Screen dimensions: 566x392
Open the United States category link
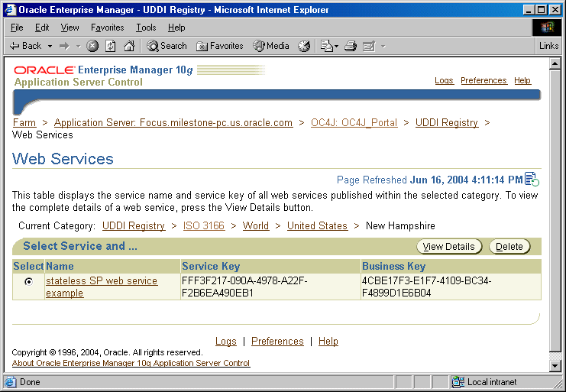[317, 226]
